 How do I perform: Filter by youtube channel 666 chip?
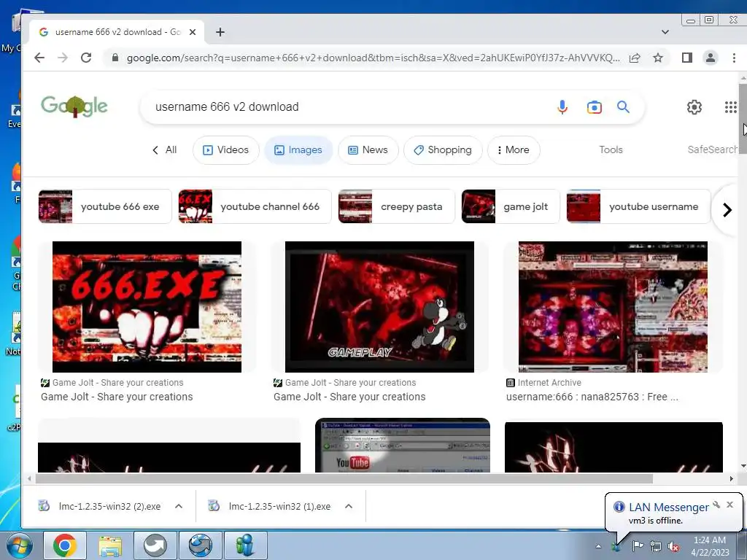[255, 206]
